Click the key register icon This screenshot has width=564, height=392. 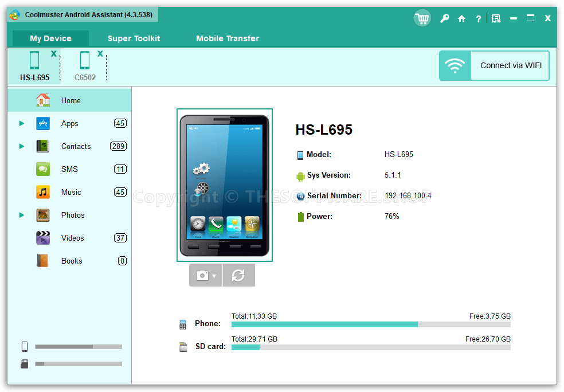click(x=445, y=18)
